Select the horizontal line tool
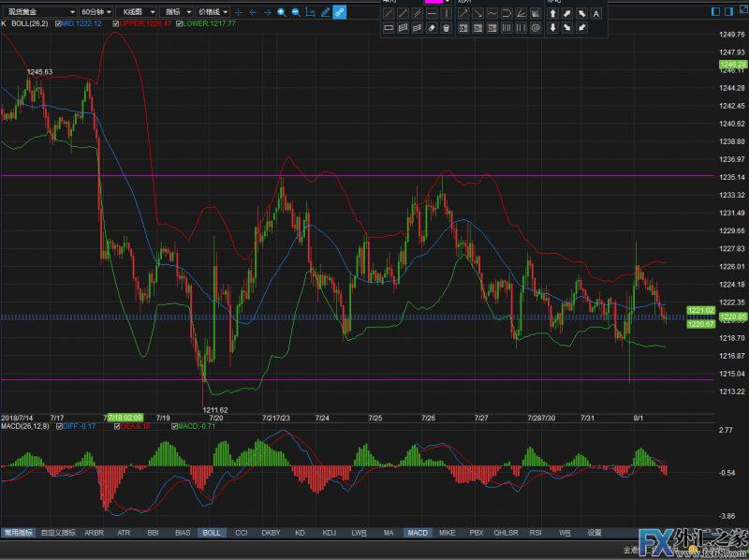 [432, 14]
